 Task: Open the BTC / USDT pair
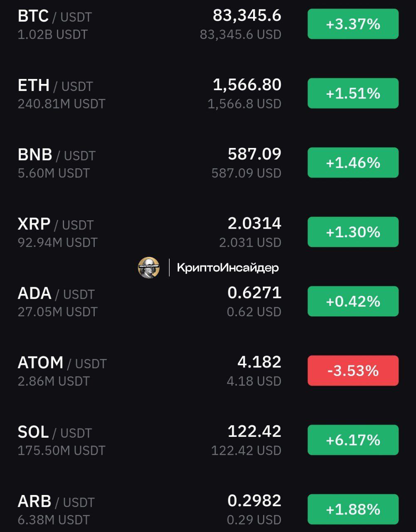click(x=208, y=24)
